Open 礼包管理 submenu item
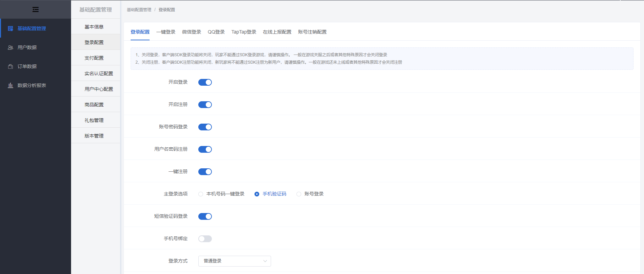The width and height of the screenshot is (644, 274). [x=96, y=120]
